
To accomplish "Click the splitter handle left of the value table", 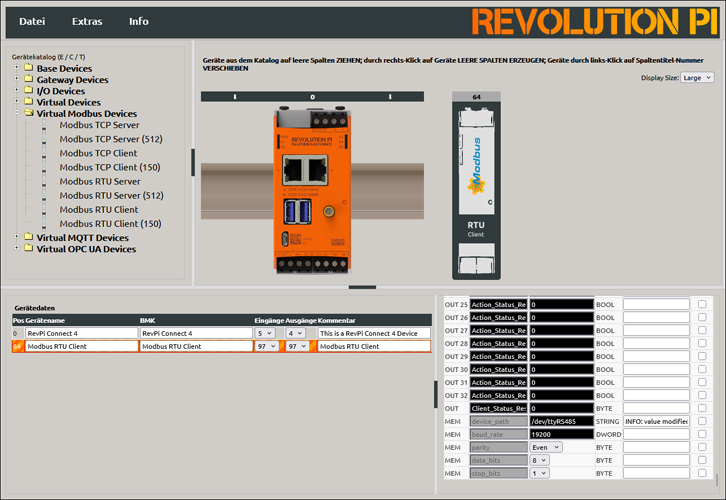I will pyautogui.click(x=436, y=394).
